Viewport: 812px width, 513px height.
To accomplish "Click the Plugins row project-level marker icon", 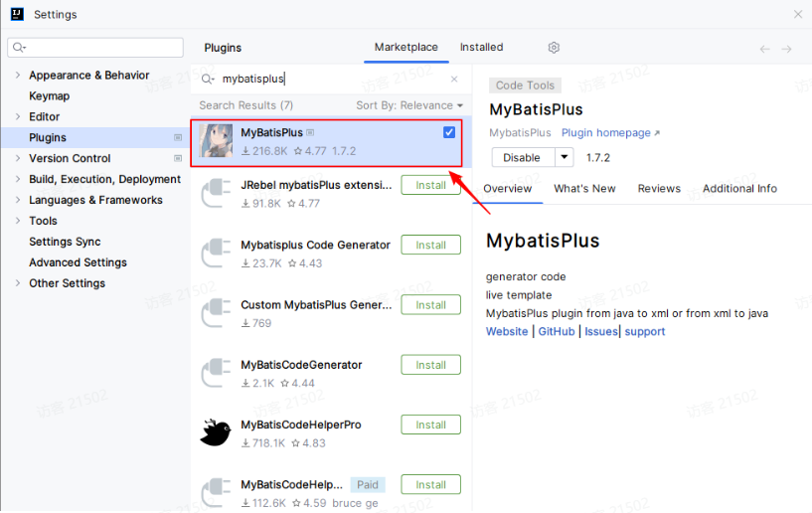I will [x=178, y=138].
